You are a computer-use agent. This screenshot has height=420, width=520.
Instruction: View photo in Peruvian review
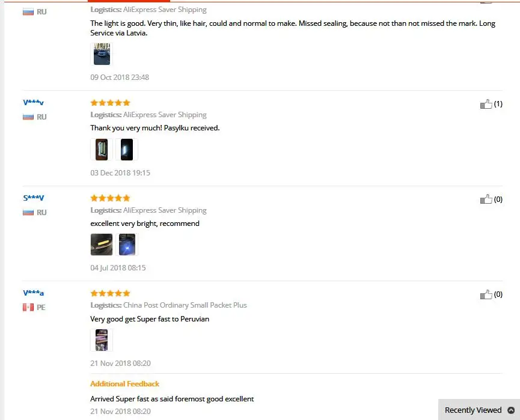click(102, 340)
